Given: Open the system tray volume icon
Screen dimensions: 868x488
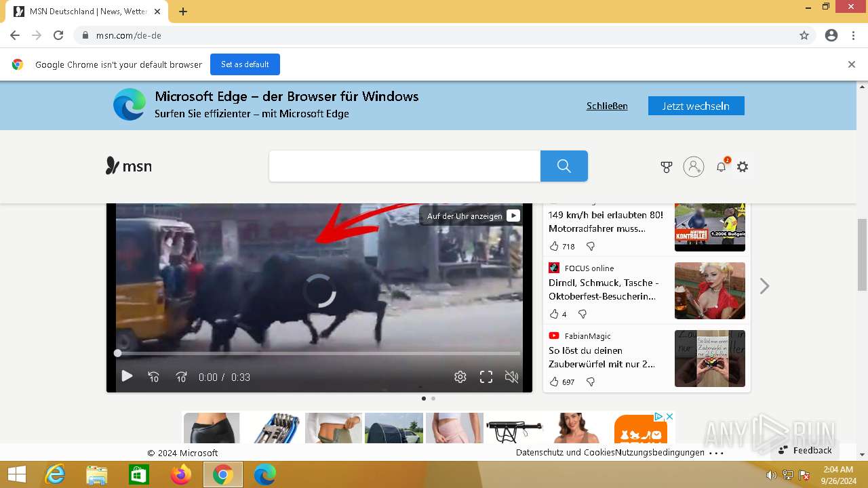Looking at the screenshot, I should click(x=771, y=475).
